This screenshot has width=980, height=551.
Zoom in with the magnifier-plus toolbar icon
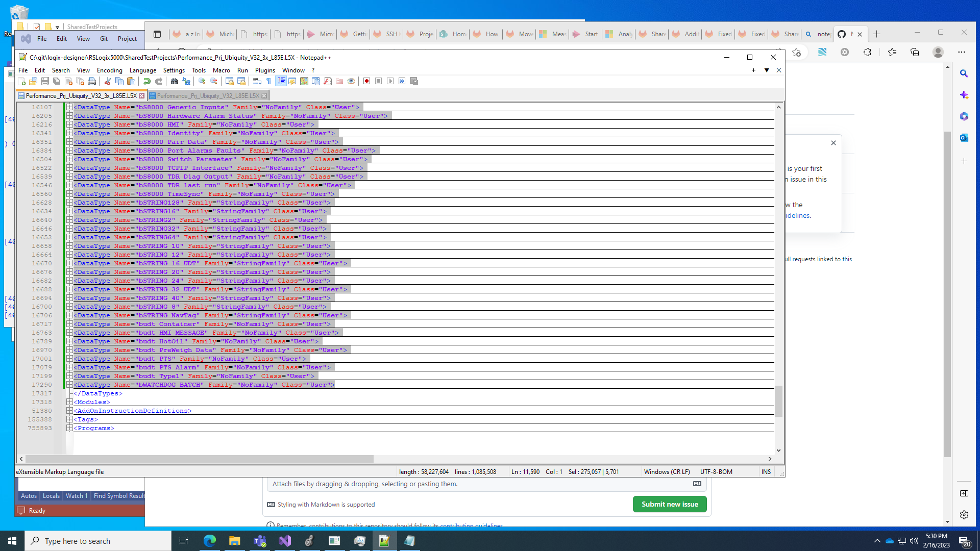coord(202,81)
